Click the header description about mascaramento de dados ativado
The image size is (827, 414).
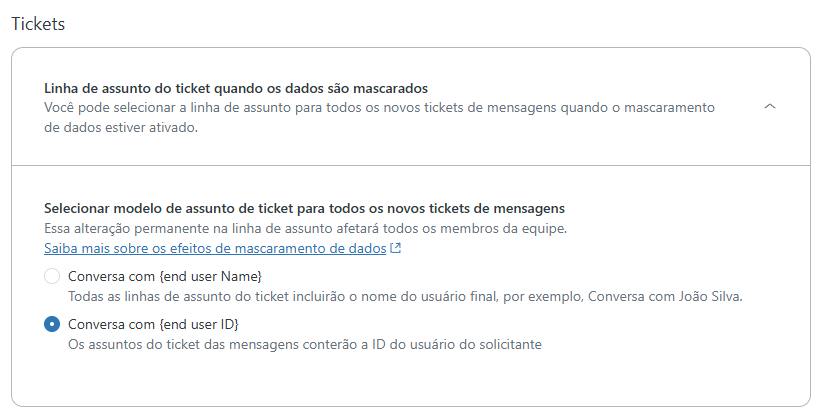(120, 127)
